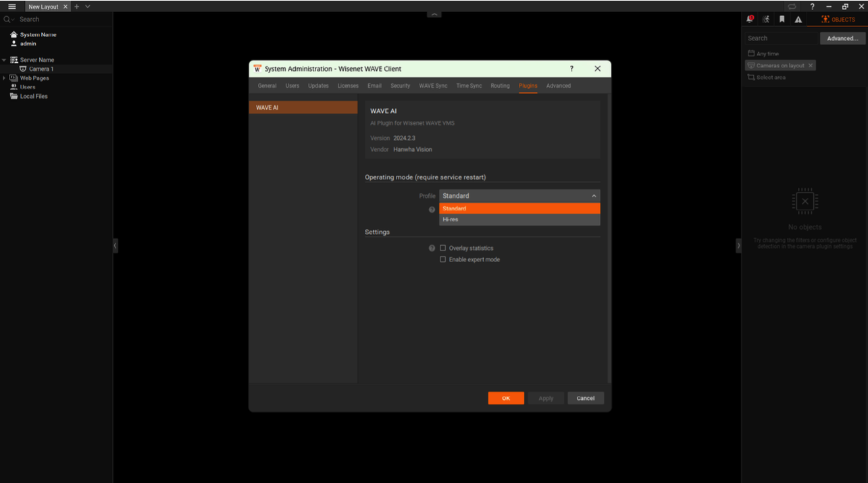Select System Name home icon
The height and width of the screenshot is (483, 868).
pos(14,34)
